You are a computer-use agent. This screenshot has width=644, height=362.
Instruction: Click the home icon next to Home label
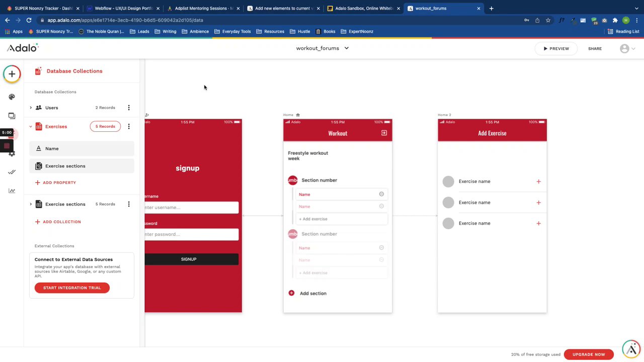(x=298, y=115)
